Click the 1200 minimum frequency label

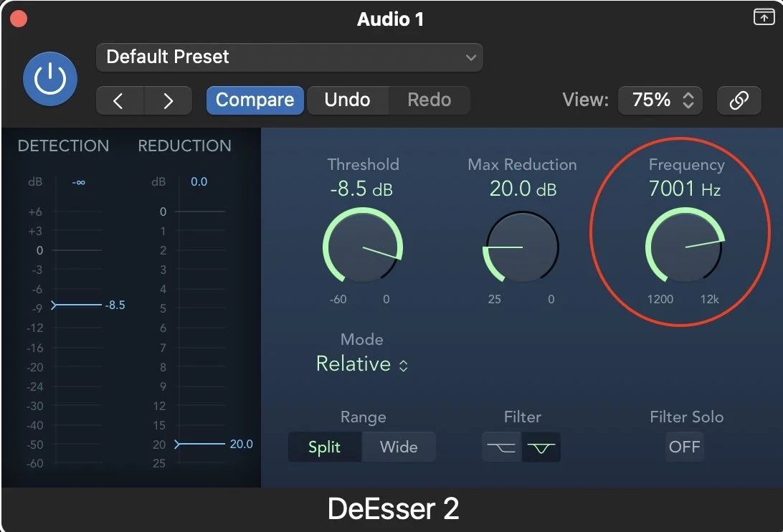660,299
